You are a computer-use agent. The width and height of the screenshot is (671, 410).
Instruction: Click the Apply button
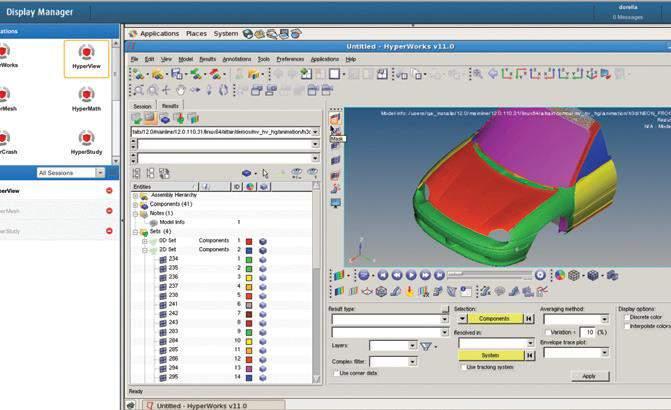(590, 376)
